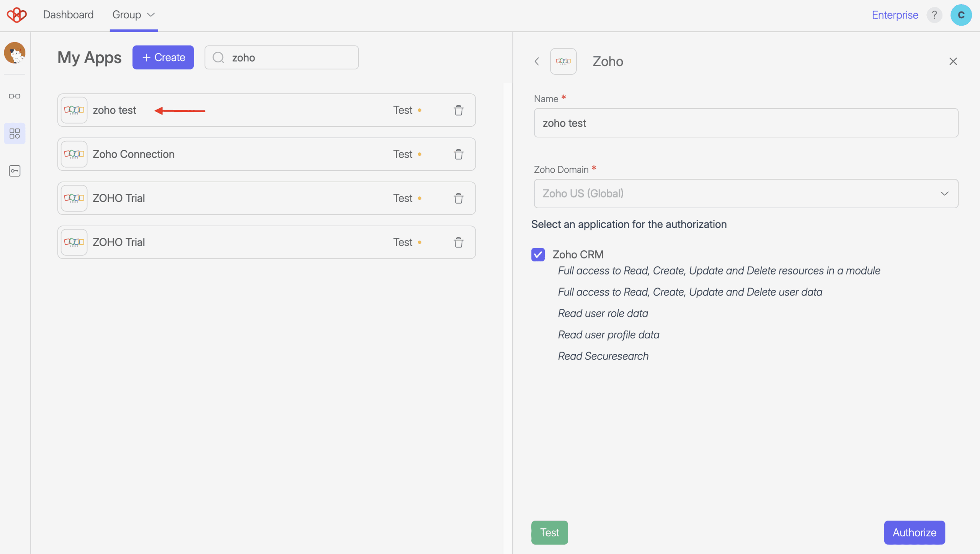Close the Zoho side panel
Image resolution: width=980 pixels, height=554 pixels.
click(x=953, y=61)
